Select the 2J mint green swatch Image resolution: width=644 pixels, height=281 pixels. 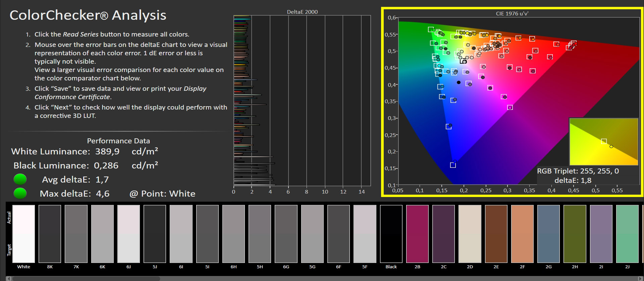pyautogui.click(x=627, y=234)
